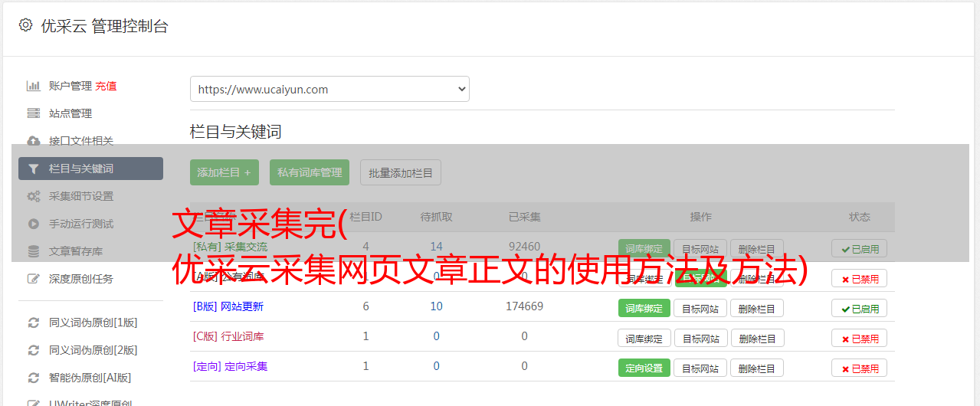Toggle 已启用 status of 网站更新 row

[x=860, y=308]
